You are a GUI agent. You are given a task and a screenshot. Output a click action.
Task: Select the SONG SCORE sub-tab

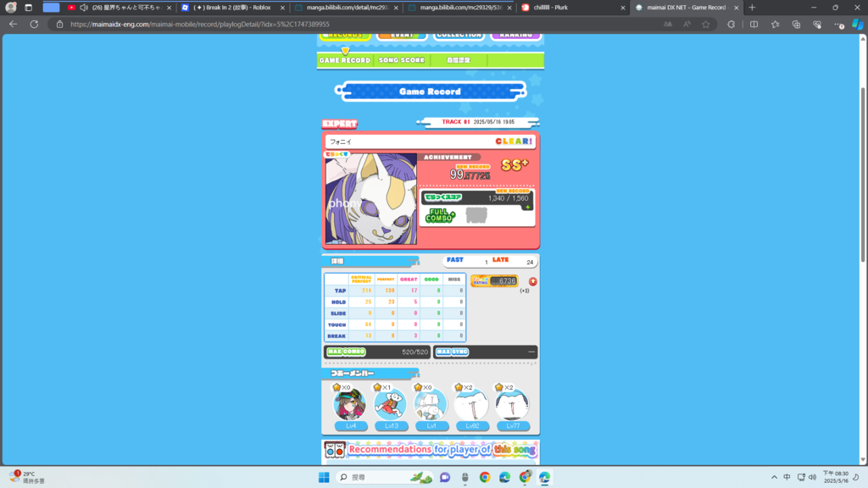coord(401,60)
